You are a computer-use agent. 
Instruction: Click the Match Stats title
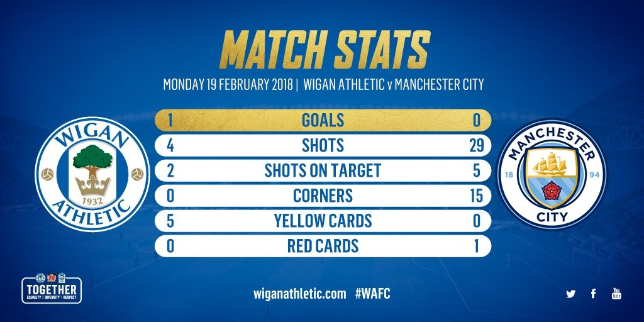(322, 49)
